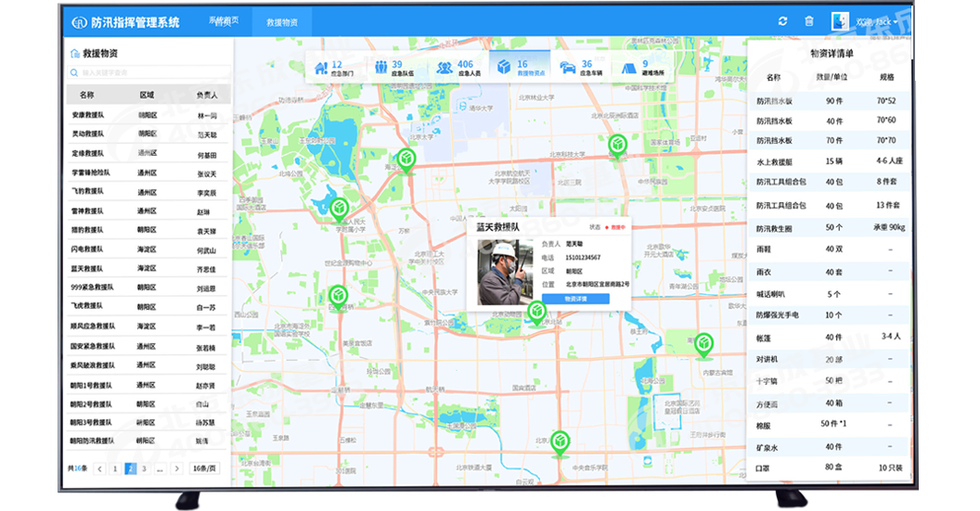The image size is (980, 511).
Task: Click the keyword search input field
Action: pyautogui.click(x=148, y=72)
